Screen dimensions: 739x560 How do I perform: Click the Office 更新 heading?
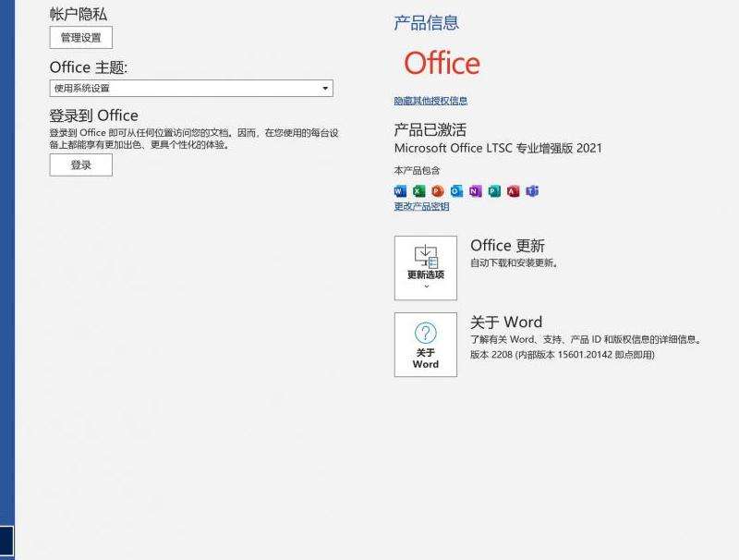507,246
